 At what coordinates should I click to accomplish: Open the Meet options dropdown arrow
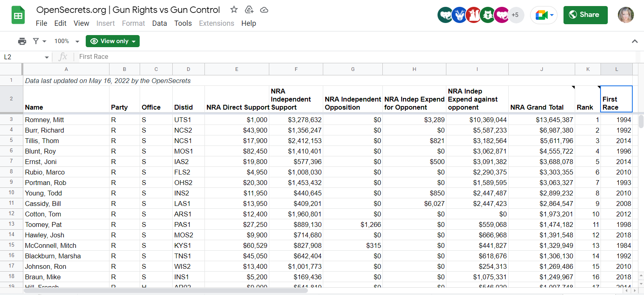[552, 15]
